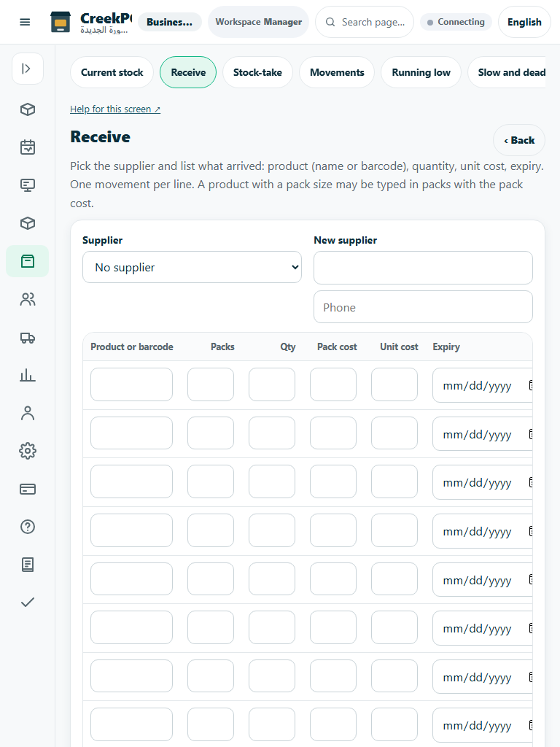This screenshot has height=747, width=560.
Task: Open the bar chart reports icon
Action: pyautogui.click(x=28, y=375)
